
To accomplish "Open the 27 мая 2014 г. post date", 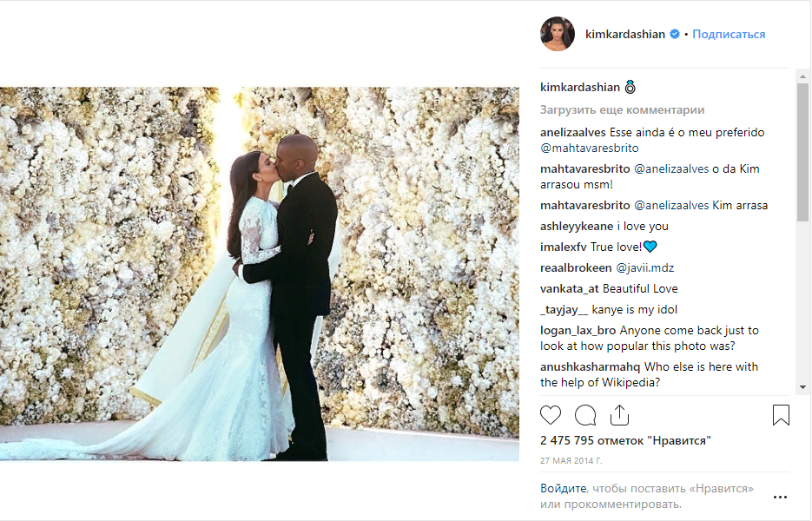I will [x=571, y=460].
